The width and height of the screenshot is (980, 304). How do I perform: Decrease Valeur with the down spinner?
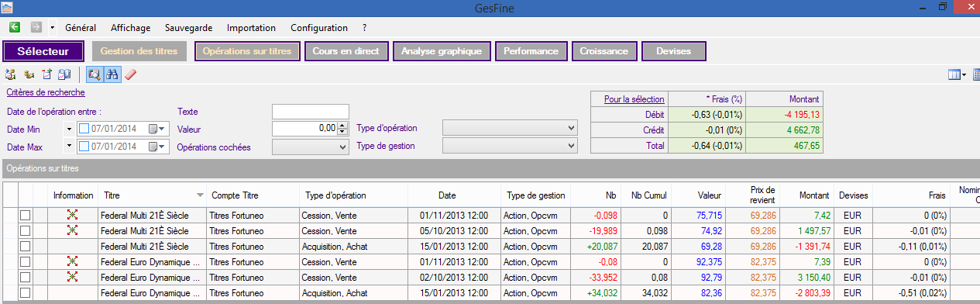343,132
